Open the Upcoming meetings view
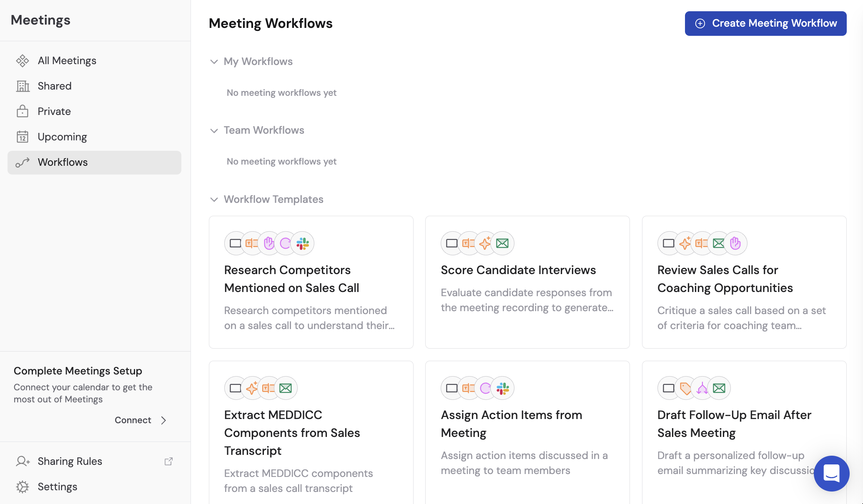This screenshot has width=863, height=504. (62, 137)
